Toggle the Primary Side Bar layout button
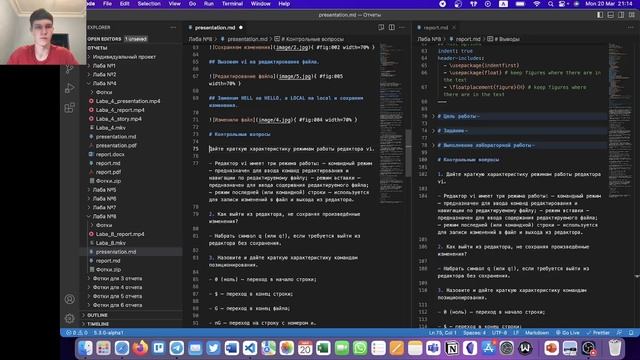Image resolution: width=640 pixels, height=360 pixels. tap(600, 15)
